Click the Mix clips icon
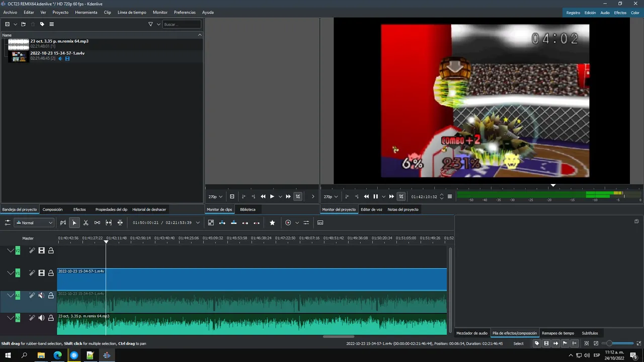 tap(211, 223)
